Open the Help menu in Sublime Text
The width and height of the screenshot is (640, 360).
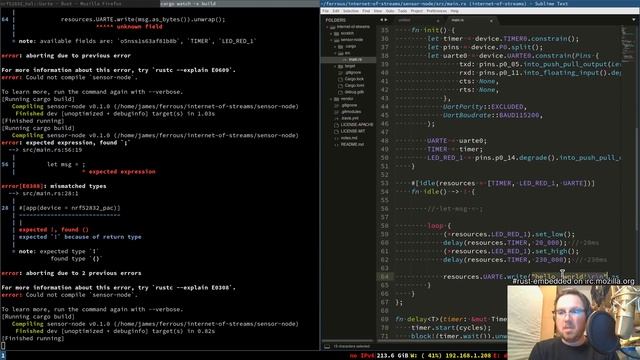[454, 11]
